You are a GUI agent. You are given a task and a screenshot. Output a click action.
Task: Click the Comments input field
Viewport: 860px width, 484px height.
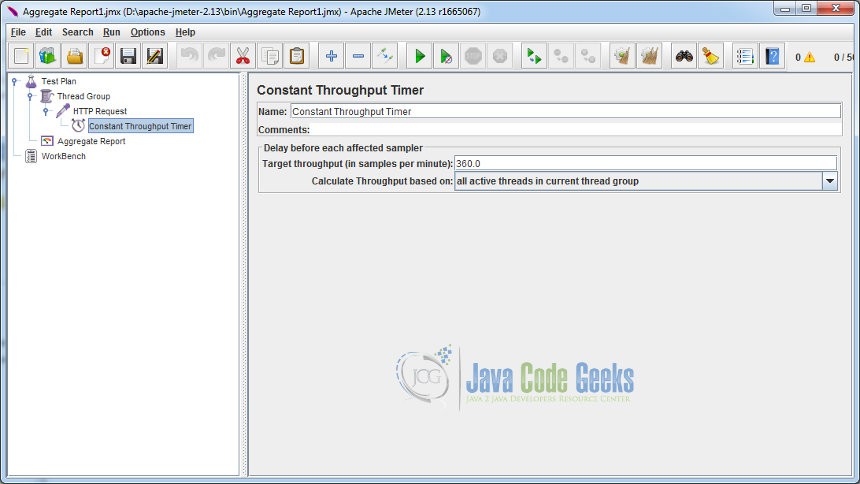pos(576,130)
